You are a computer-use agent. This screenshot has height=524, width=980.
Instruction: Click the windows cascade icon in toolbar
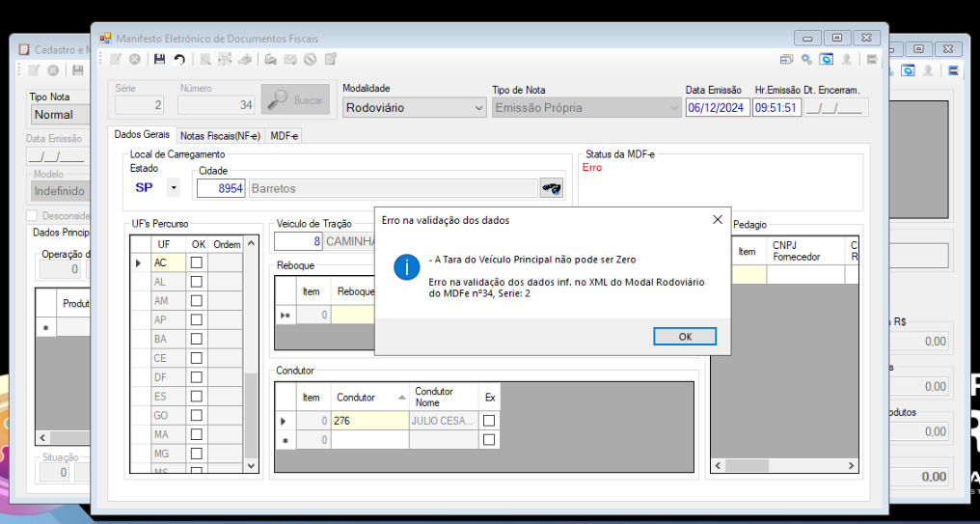click(x=786, y=60)
